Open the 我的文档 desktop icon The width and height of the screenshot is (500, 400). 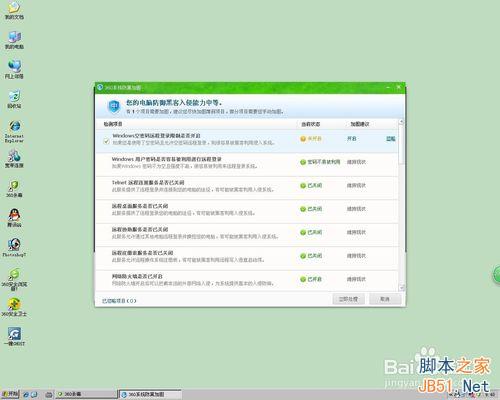(14, 10)
